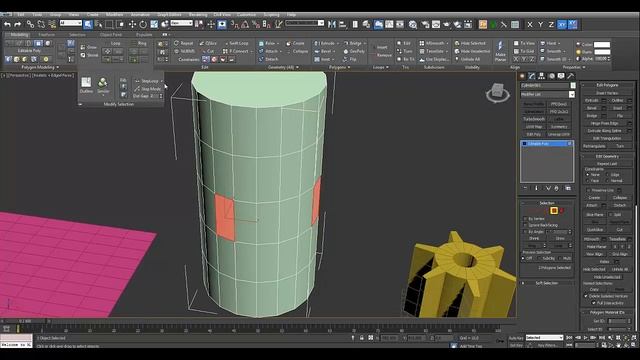Image resolution: width=640 pixels, height=360 pixels.
Task: Enable the By Vertex checkbox
Action: 525,219
